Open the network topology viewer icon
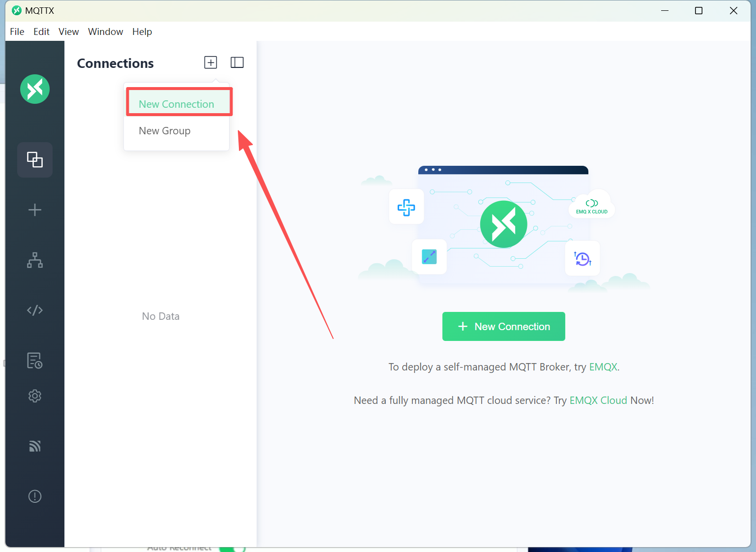This screenshot has width=756, height=552. pos(35,260)
